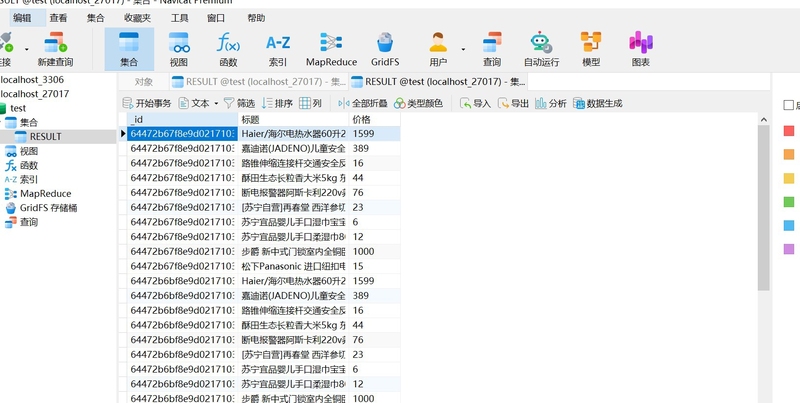Click the Analyze (分析) button
800x403 pixels.
tap(551, 104)
